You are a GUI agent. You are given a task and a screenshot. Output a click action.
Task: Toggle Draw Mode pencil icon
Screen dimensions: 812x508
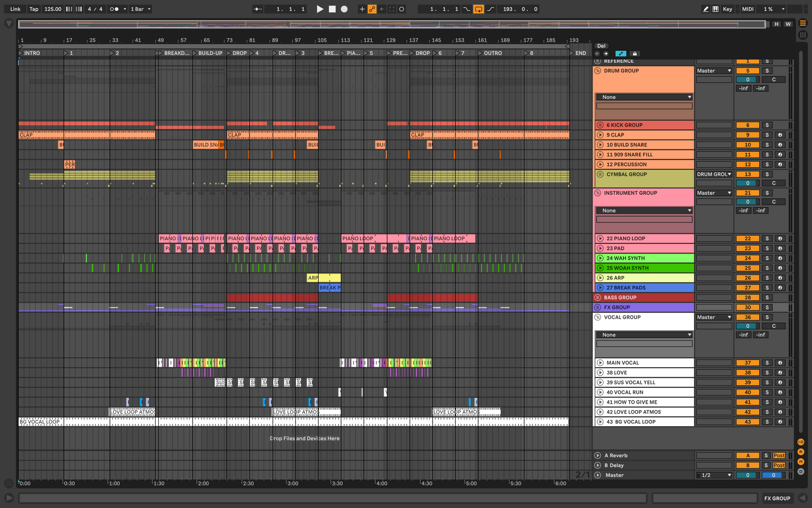(x=706, y=9)
